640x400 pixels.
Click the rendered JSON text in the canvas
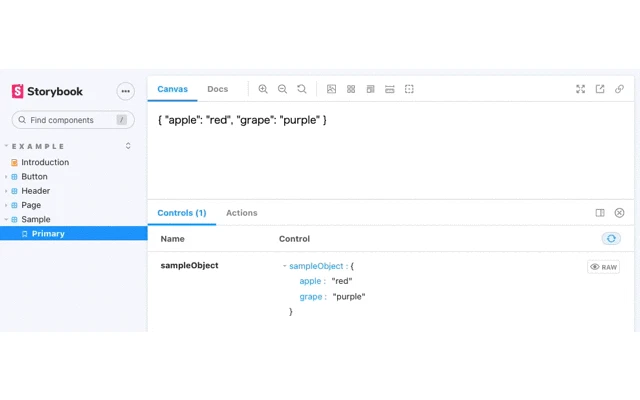pyautogui.click(x=242, y=120)
